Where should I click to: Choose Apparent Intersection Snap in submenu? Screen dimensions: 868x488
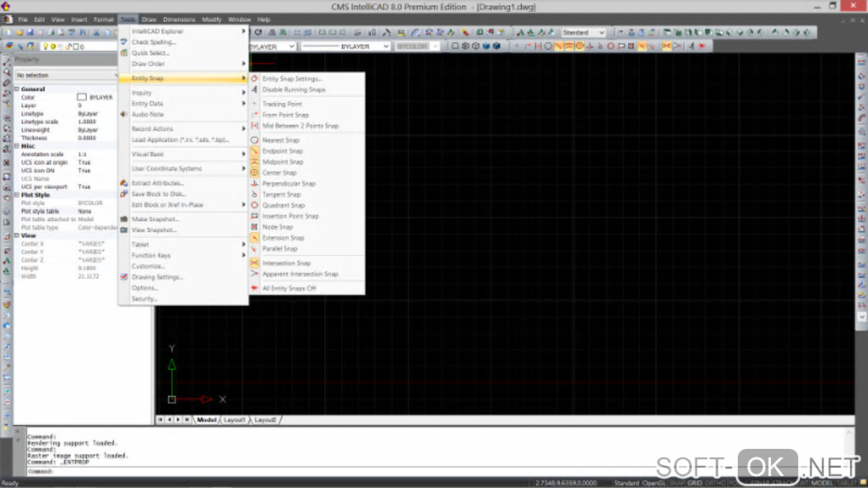[307, 274]
